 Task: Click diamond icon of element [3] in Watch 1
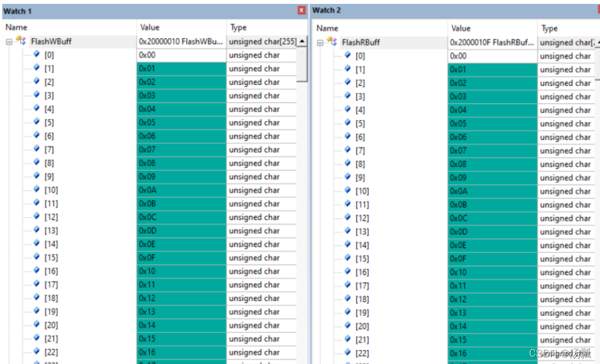37,95
